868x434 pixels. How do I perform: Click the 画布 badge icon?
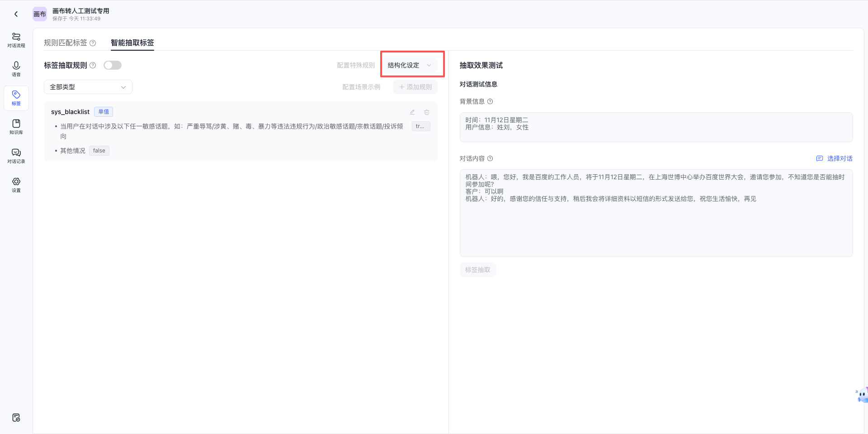pyautogui.click(x=40, y=14)
